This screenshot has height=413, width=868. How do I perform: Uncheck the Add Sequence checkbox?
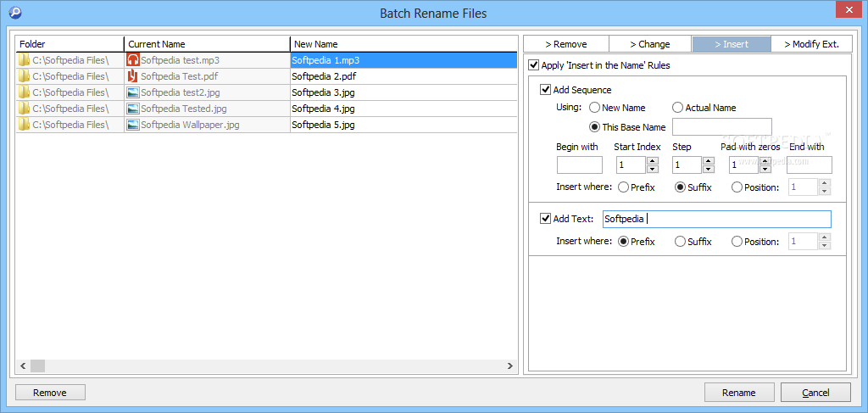click(545, 90)
